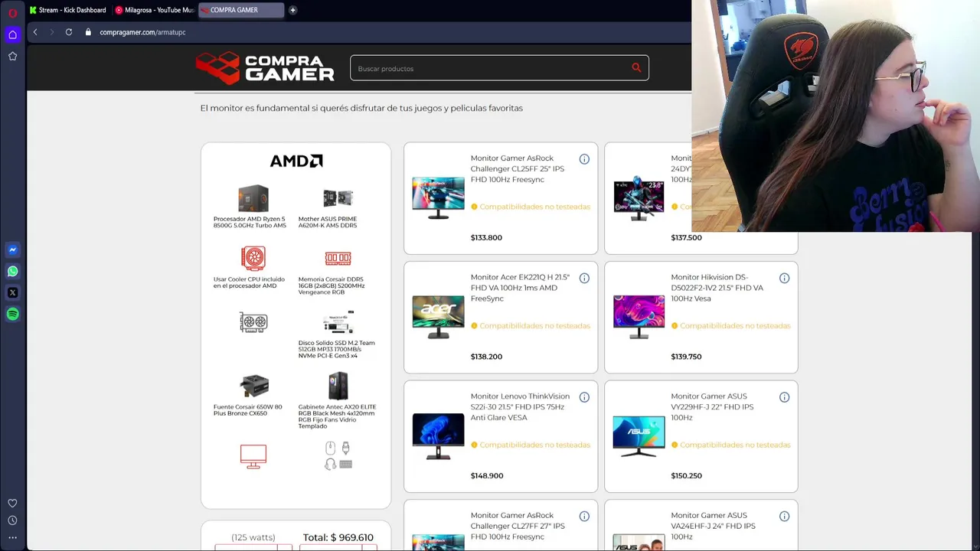
Task: Select the COMPRA GAMER tab
Action: pyautogui.click(x=240, y=10)
